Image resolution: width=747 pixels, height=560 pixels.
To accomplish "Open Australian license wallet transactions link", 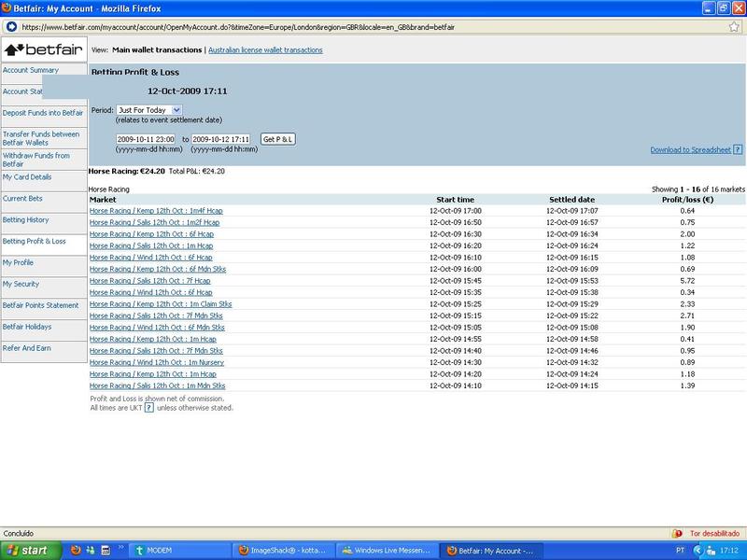I will point(265,50).
